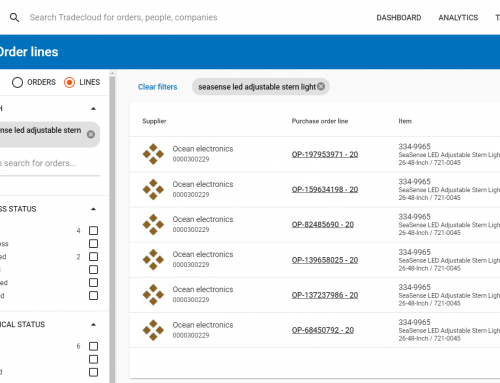Viewport: 500px width, 383px height.
Task: Clear the sidebar search term chip X
Action: [91, 134]
